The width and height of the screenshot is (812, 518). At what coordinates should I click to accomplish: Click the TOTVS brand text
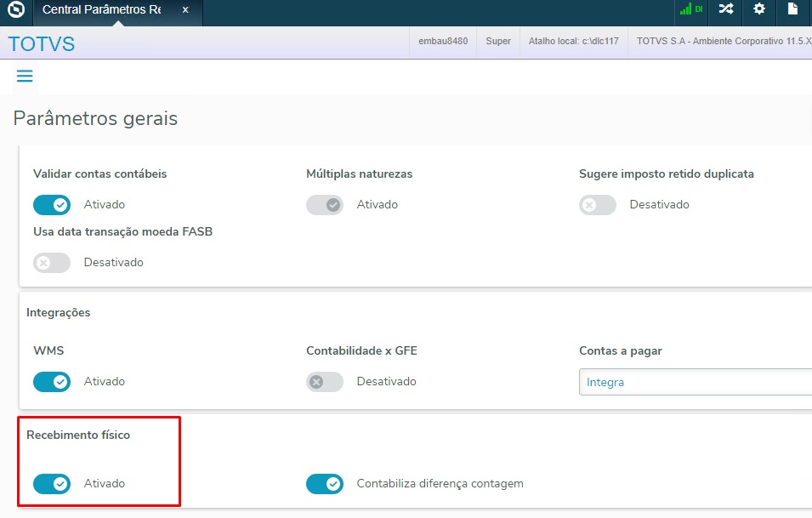[42, 44]
